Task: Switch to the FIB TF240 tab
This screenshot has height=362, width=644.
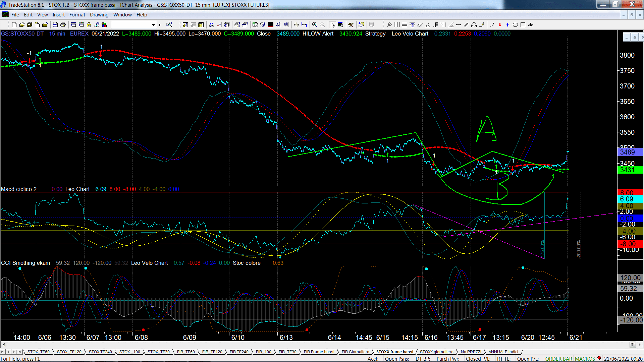Action: coord(239,352)
